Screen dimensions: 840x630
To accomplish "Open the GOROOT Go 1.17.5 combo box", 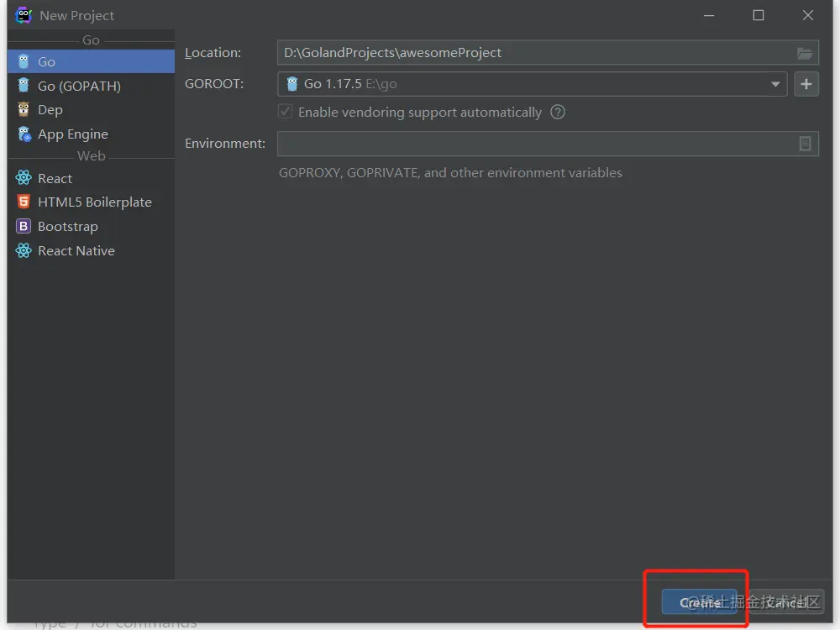I will (x=532, y=84).
